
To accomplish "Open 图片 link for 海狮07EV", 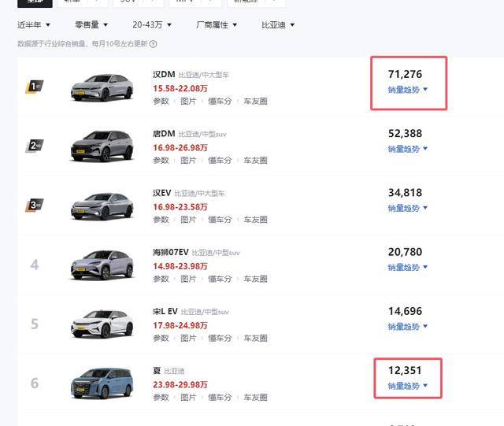I will click(188, 279).
